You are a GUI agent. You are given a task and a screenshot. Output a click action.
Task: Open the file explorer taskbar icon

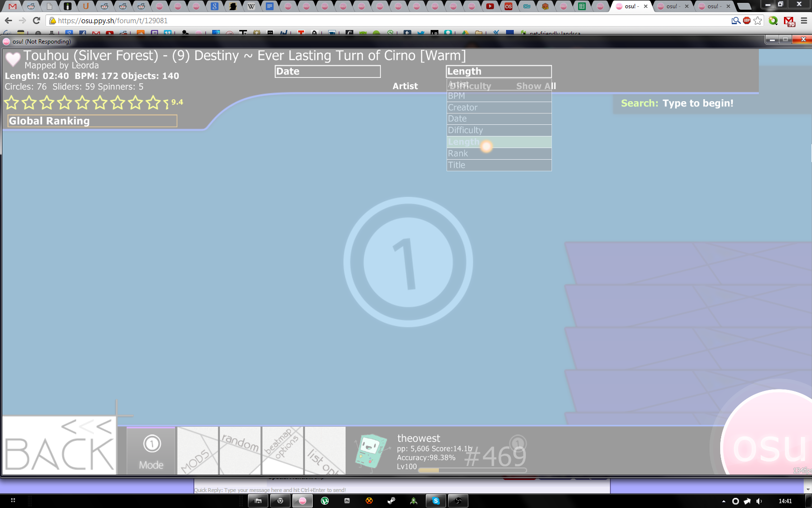coord(259,501)
